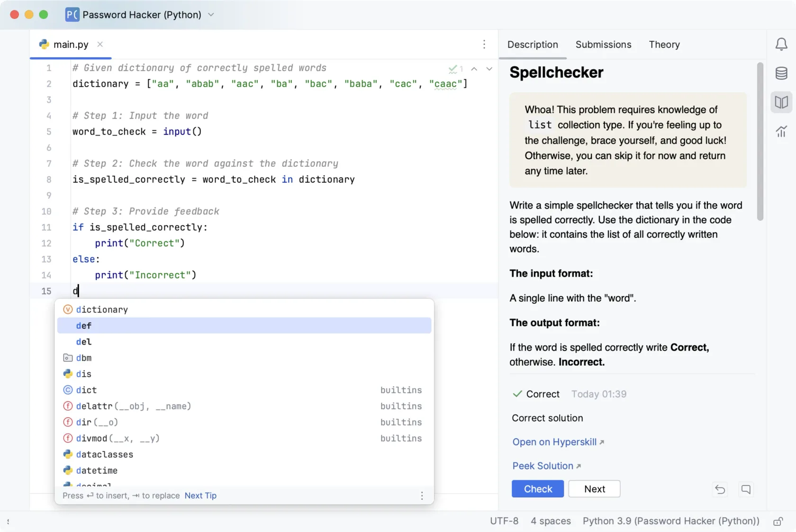The width and height of the screenshot is (796, 532).
Task: Click the read-only lock icon in status bar
Action: tap(778, 522)
